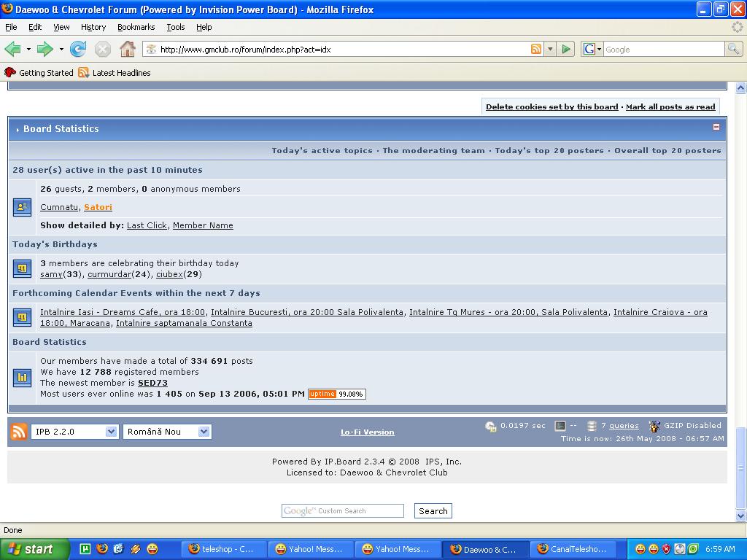Click the green Back arrow icon
The height and width of the screenshot is (560, 747).
[13, 50]
